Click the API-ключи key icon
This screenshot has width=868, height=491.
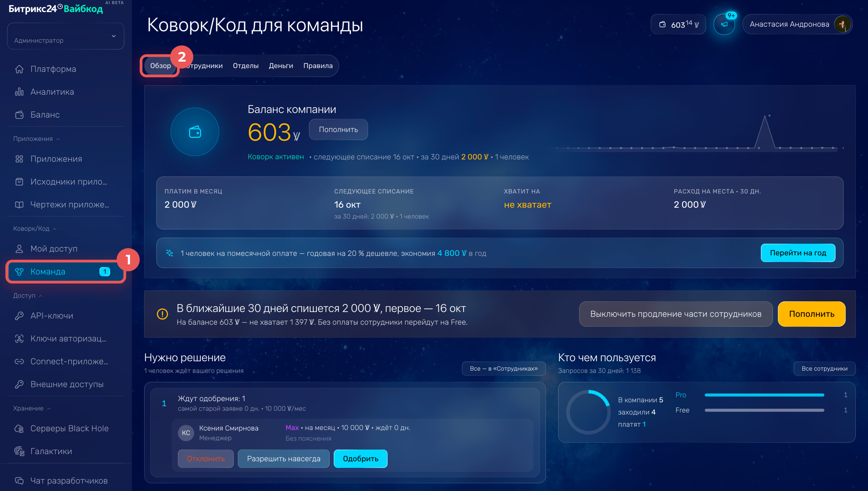[19, 316]
